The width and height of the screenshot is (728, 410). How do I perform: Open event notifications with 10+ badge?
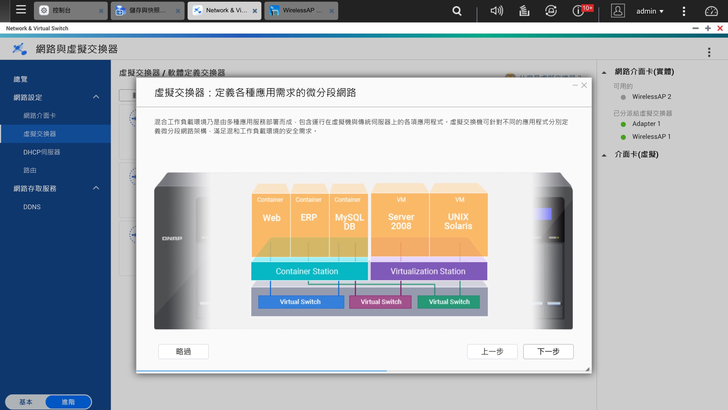(579, 11)
